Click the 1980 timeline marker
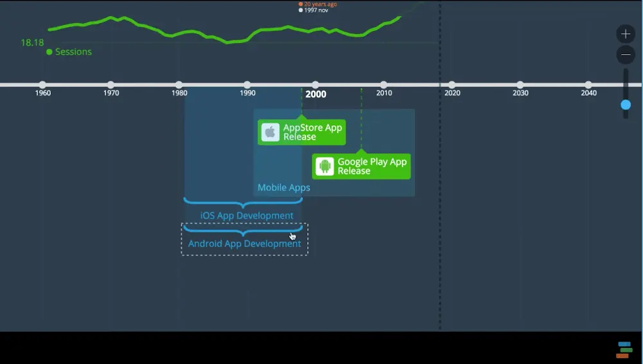Screen dimensions: 643x364 (179, 84)
